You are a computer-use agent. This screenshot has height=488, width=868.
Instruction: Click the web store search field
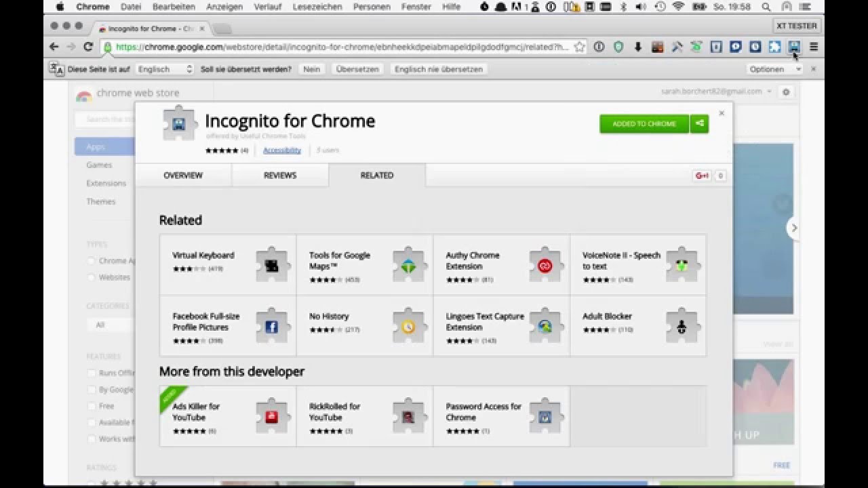[x=105, y=119]
